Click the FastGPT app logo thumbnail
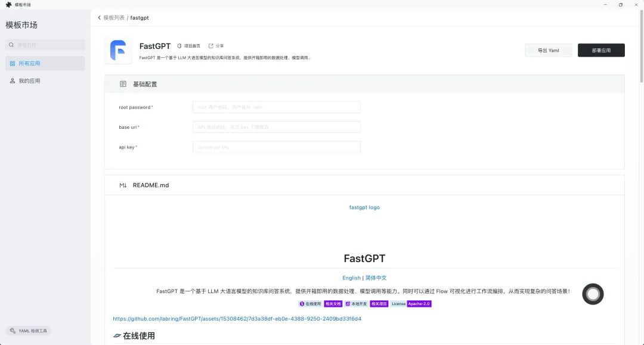Screen dimensions: 644x345 tap(118, 51)
